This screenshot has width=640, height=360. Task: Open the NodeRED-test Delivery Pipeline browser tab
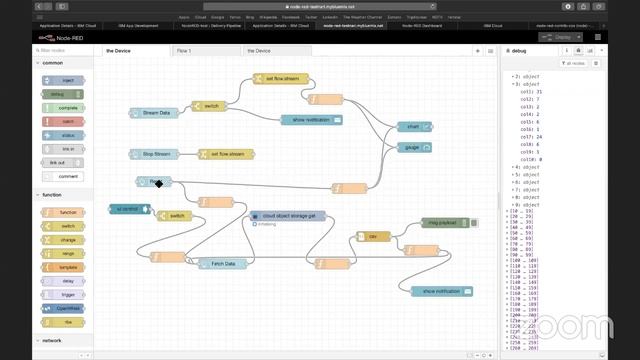pos(211,25)
